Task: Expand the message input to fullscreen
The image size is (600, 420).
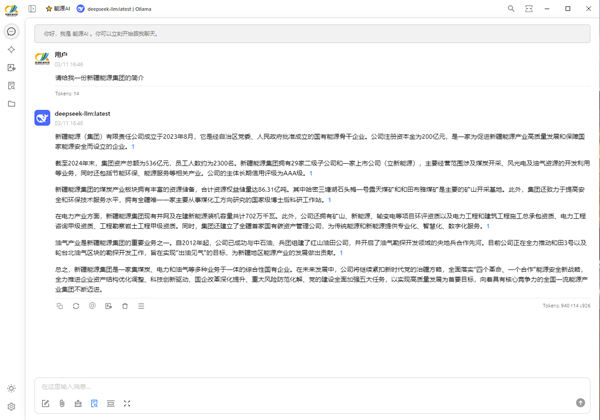Action: pyautogui.click(x=127, y=403)
